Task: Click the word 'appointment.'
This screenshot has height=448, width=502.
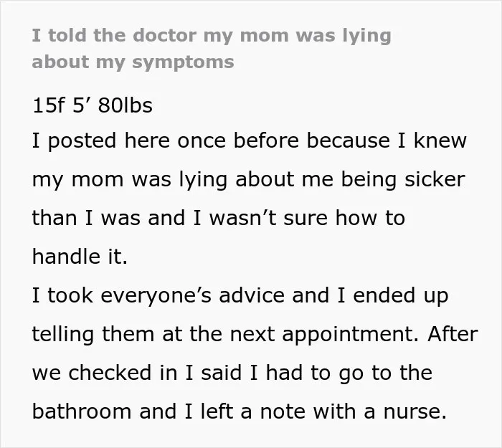Action: click(351, 335)
